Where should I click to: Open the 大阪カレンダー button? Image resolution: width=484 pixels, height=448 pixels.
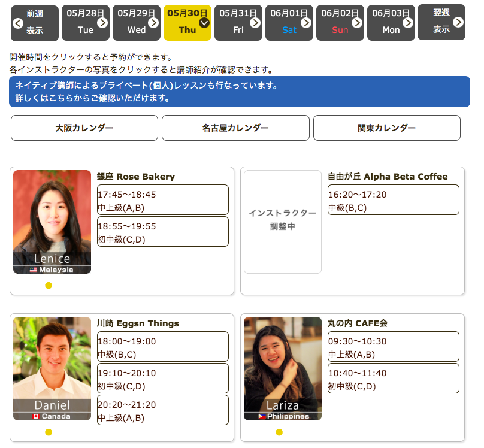pos(84,128)
